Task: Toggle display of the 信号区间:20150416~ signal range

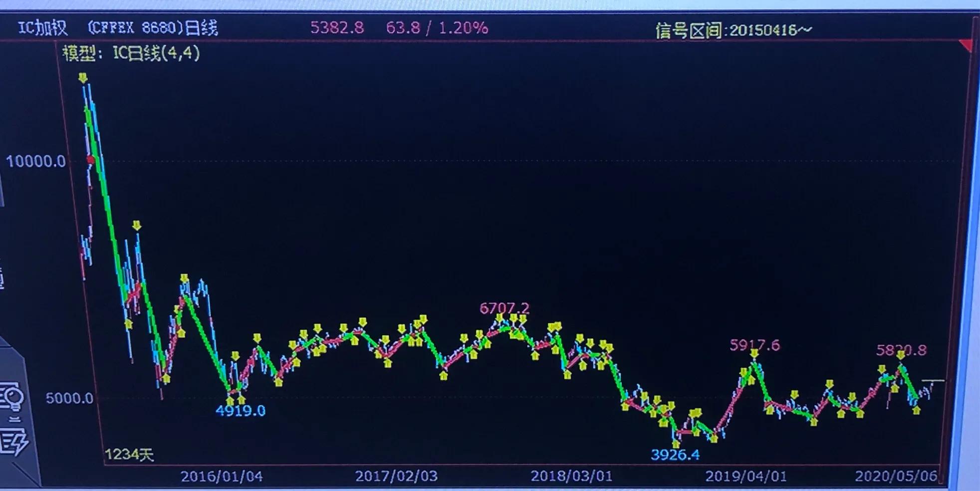Action: [x=734, y=30]
